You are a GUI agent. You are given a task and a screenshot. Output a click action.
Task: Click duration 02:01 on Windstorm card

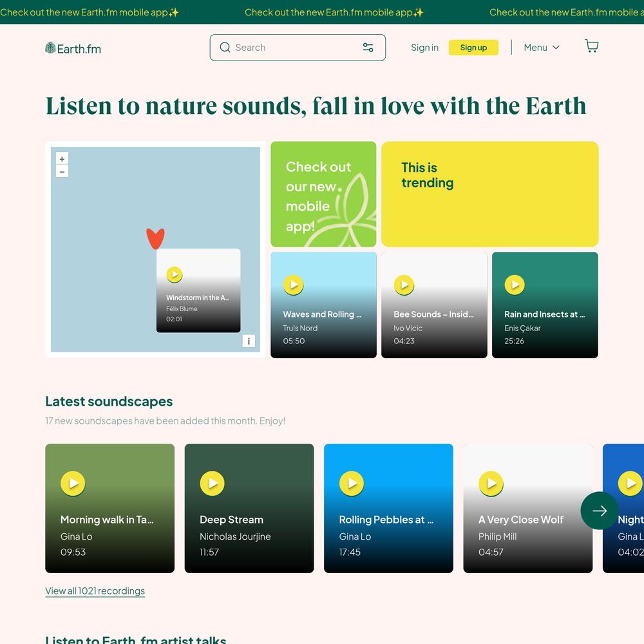click(x=174, y=319)
